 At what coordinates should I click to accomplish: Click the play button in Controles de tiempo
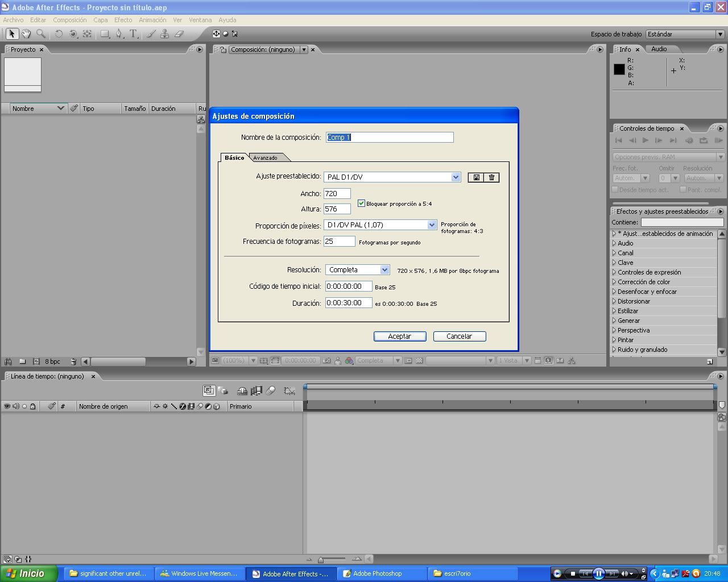tap(646, 140)
